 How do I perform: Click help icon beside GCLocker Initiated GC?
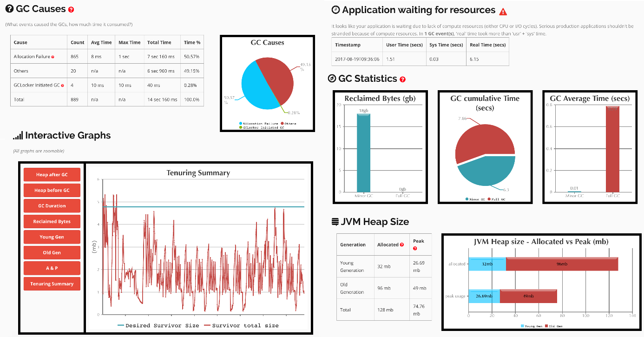pyautogui.click(x=62, y=86)
